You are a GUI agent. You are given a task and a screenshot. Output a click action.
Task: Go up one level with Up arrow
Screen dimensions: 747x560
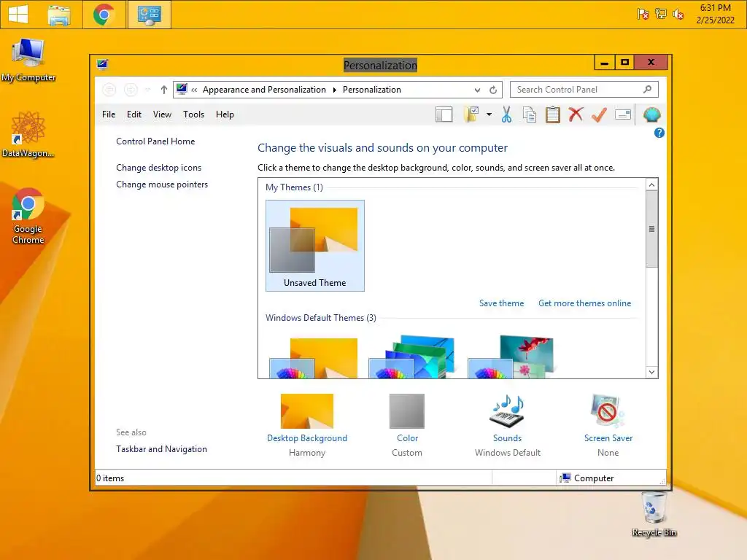(164, 90)
